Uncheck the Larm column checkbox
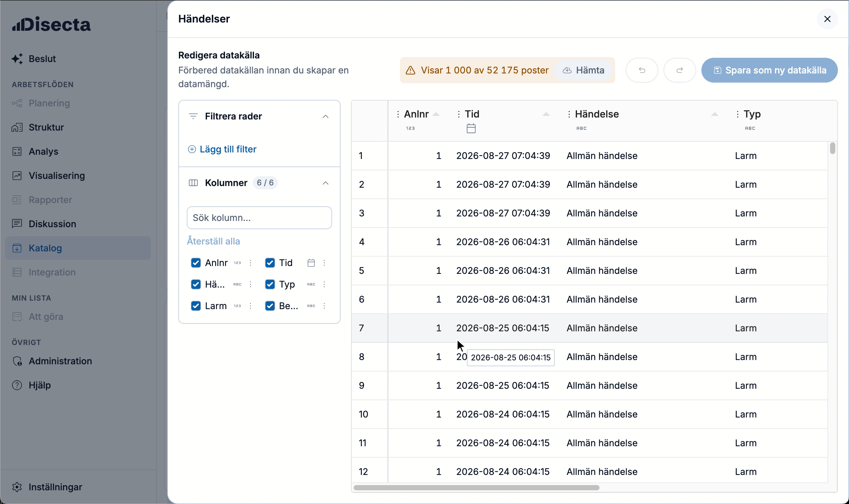 [x=196, y=306]
